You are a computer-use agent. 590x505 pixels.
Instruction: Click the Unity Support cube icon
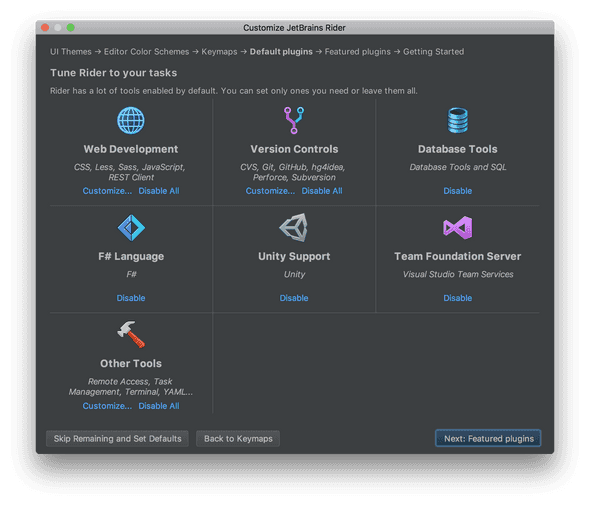coord(293,228)
